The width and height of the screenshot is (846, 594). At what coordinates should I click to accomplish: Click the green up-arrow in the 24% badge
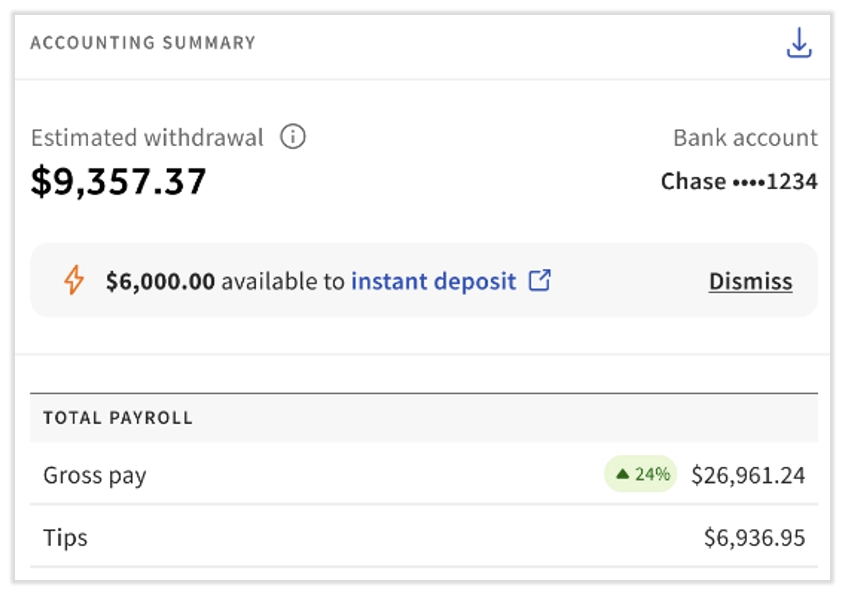tap(622, 475)
